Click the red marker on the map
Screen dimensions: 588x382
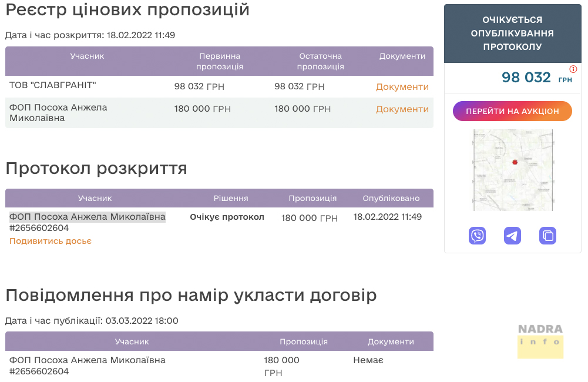[x=515, y=162]
